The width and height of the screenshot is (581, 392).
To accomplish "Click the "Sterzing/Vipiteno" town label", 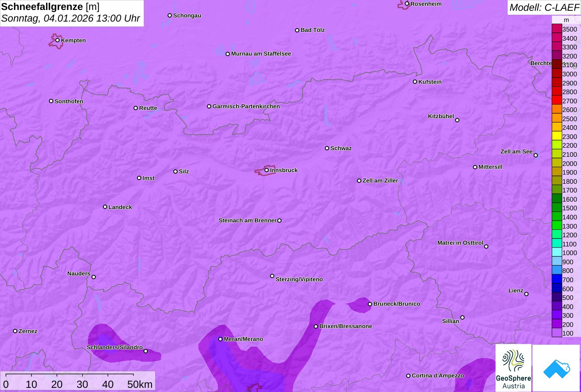I will tap(299, 280).
